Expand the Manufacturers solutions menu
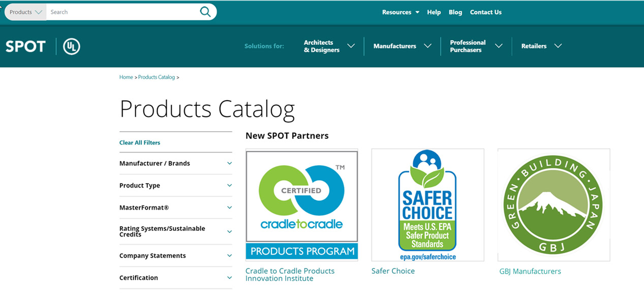This screenshot has height=295, width=644. click(x=402, y=46)
